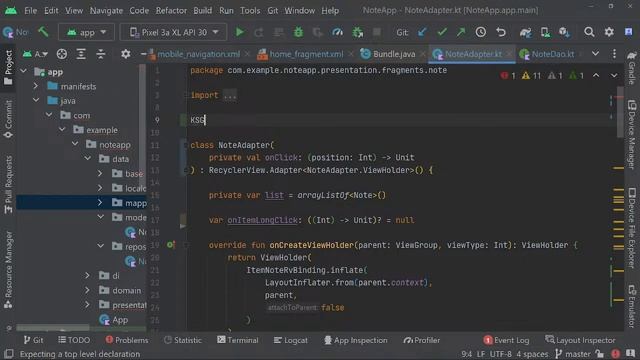
Task: Click the override gutter icon on line 19
Action: [171, 245]
